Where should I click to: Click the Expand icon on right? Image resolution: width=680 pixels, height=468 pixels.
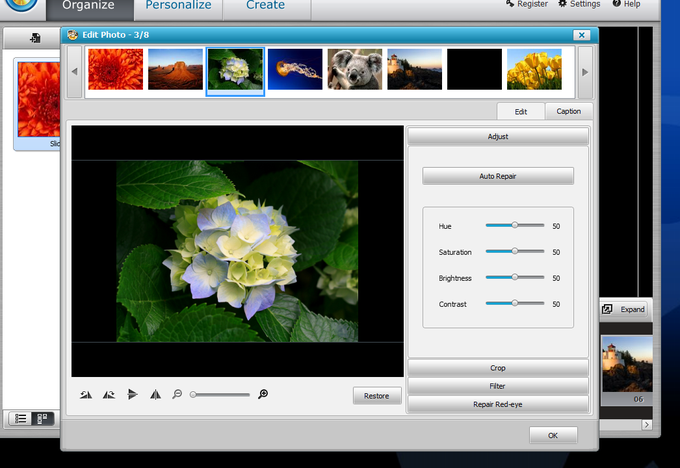607,309
